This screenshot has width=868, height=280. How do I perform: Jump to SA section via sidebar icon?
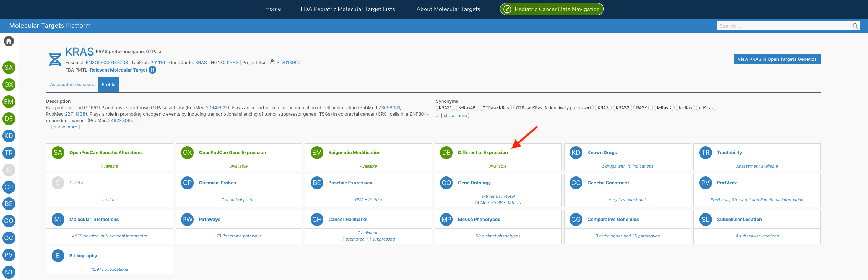9,68
